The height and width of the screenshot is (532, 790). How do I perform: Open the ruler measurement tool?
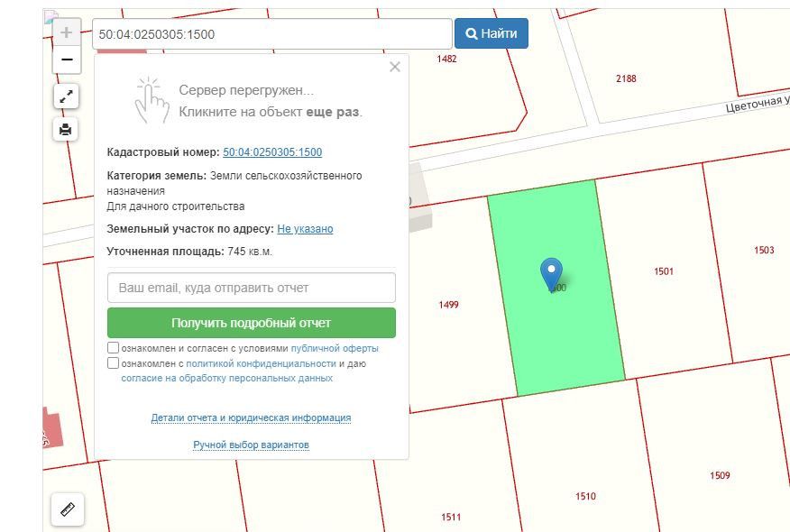point(68,509)
